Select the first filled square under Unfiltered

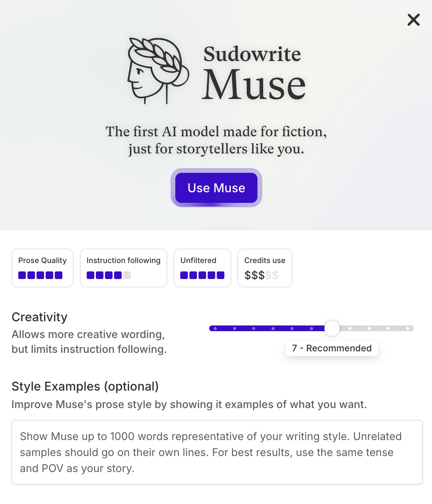184,275
